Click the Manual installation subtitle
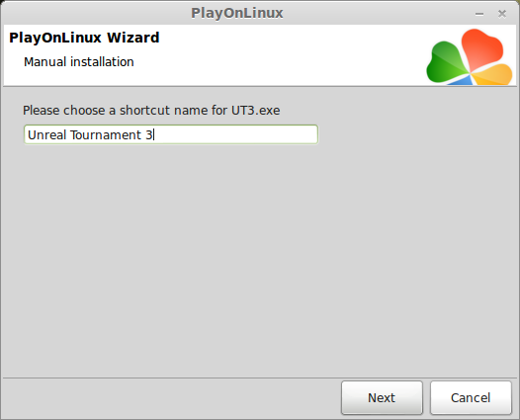Screen dimensions: 520x420 pyautogui.click(x=79, y=62)
